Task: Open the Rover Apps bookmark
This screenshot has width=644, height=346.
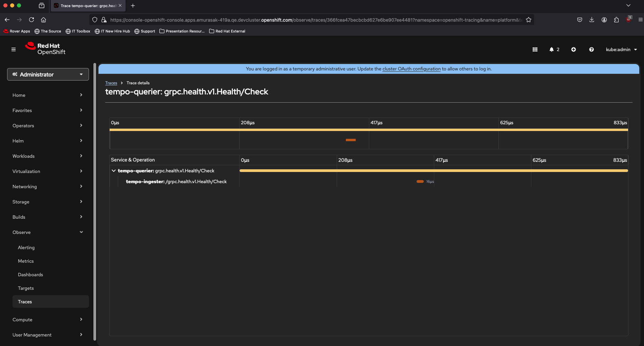Action: click(17, 31)
